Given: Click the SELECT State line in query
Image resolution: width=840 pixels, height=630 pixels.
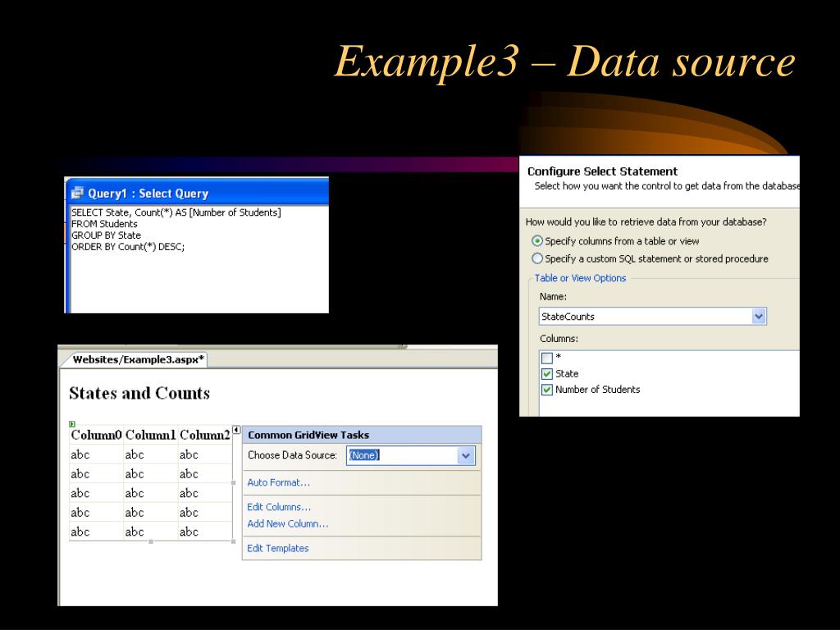Looking at the screenshot, I should [176, 212].
